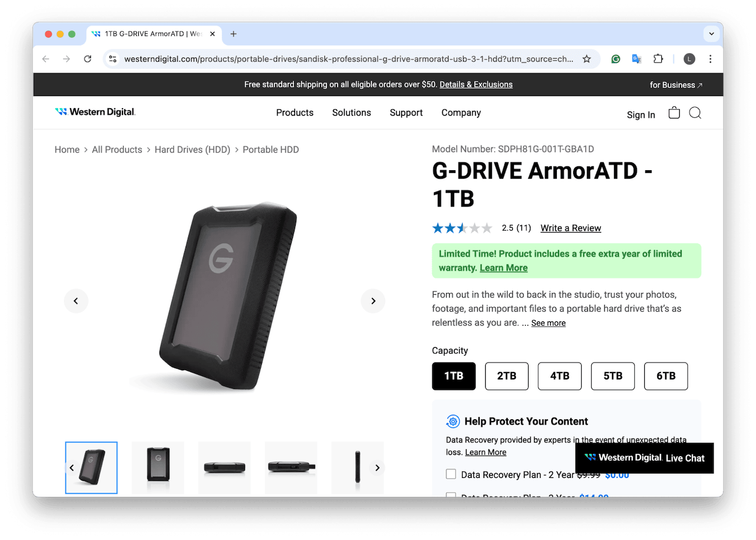Open the Grammarly extension icon
This screenshot has height=540, width=756.
[615, 59]
